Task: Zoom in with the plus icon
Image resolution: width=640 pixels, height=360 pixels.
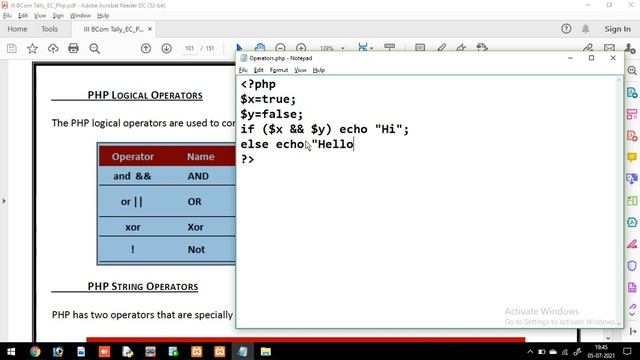Action: [x=301, y=47]
